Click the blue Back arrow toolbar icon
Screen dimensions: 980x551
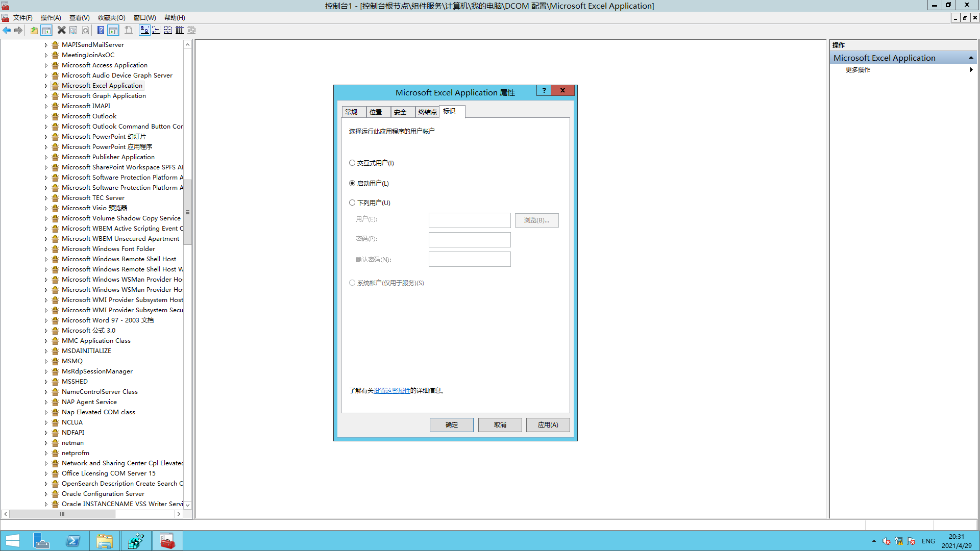point(7,31)
